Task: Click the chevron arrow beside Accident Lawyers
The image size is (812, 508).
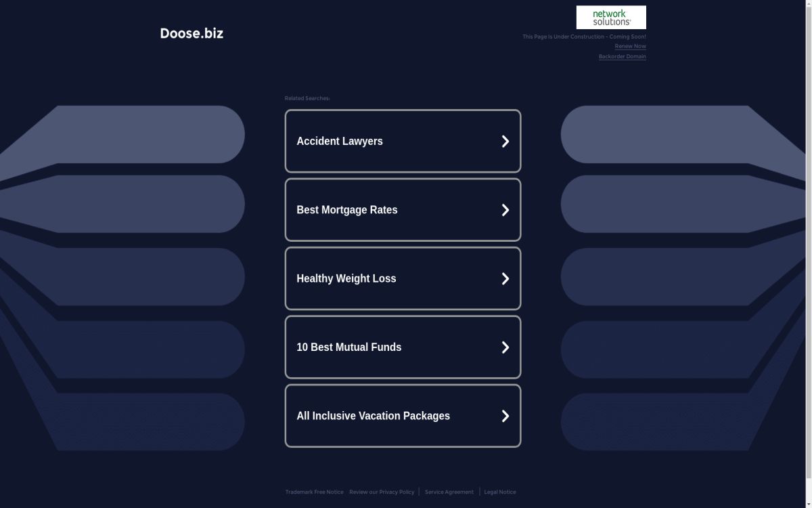Action: point(505,142)
